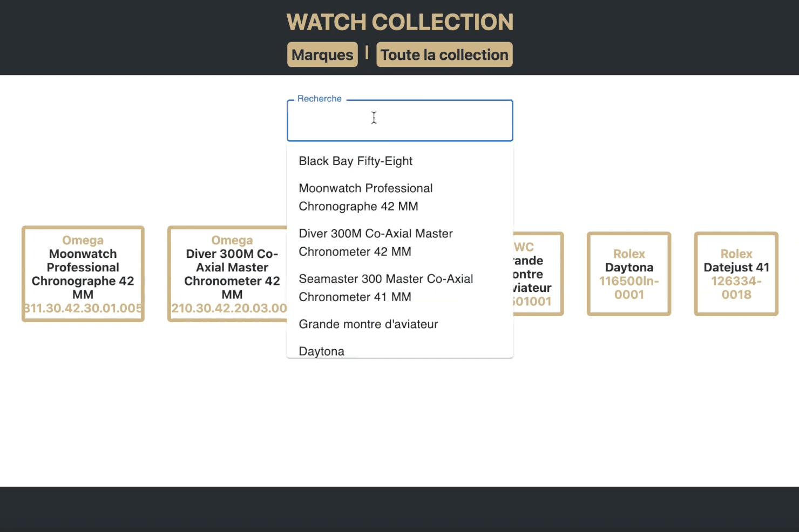Pick Diver 300M Co-Axial Master in suggestions
This screenshot has height=532, width=799.
(375, 242)
